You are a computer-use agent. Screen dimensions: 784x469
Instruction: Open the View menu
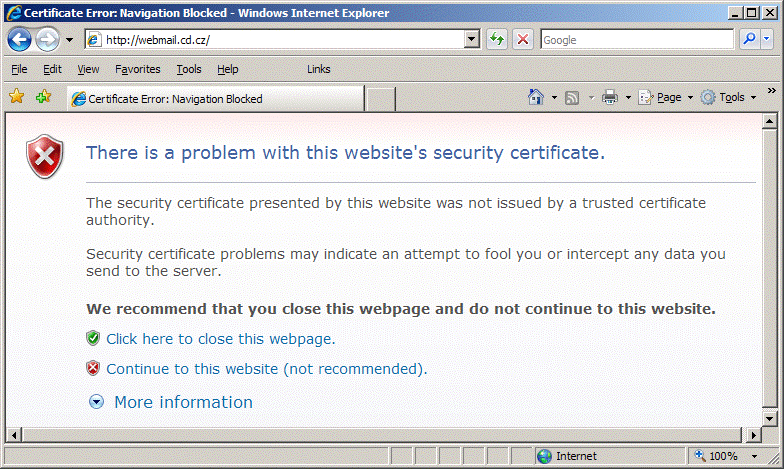pyautogui.click(x=88, y=69)
